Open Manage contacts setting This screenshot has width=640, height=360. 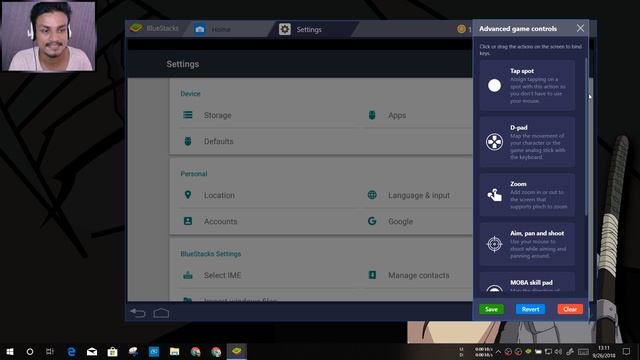[x=418, y=275]
